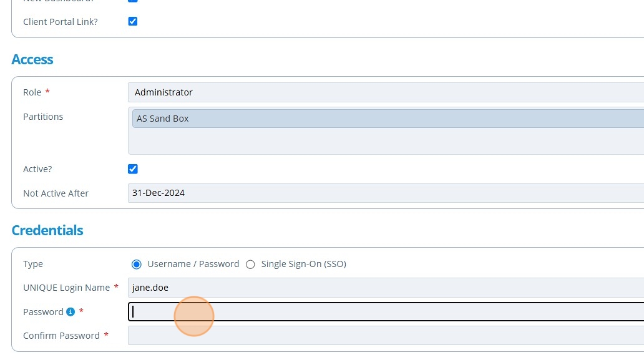Click the Access section heading
The width and height of the screenshot is (644, 360).
(x=32, y=60)
